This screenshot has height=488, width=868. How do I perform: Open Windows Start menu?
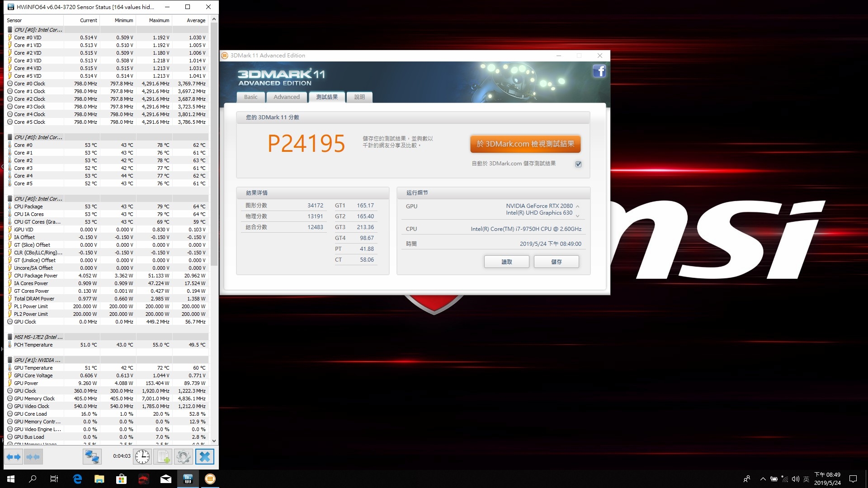click(11, 479)
